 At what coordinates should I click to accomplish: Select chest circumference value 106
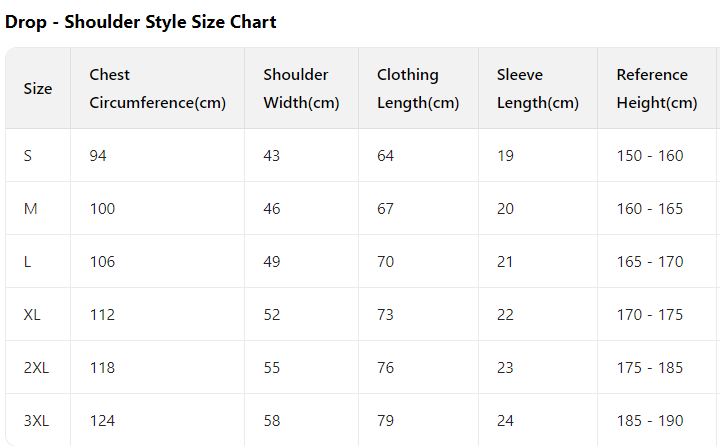tap(102, 262)
